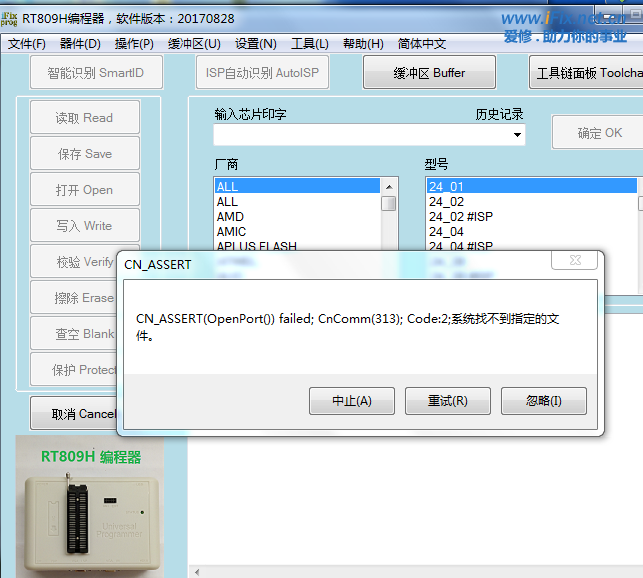Click the 确定 OK button
643x578 pixels.
coord(599,132)
